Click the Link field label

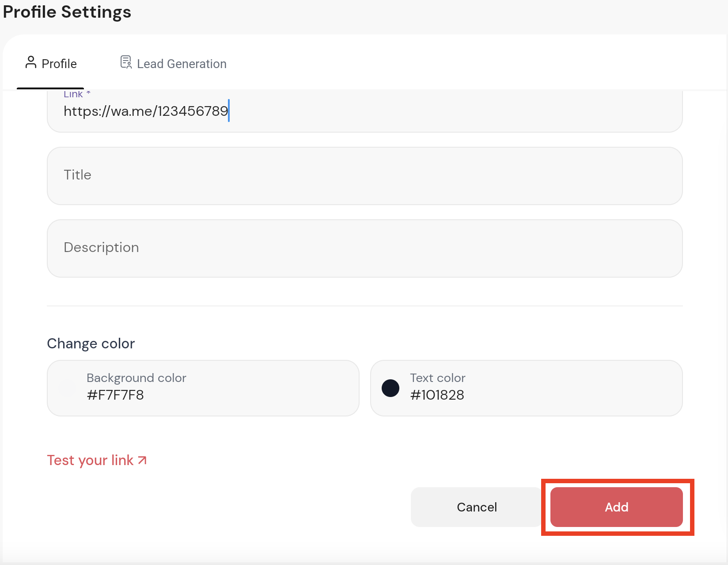point(73,94)
